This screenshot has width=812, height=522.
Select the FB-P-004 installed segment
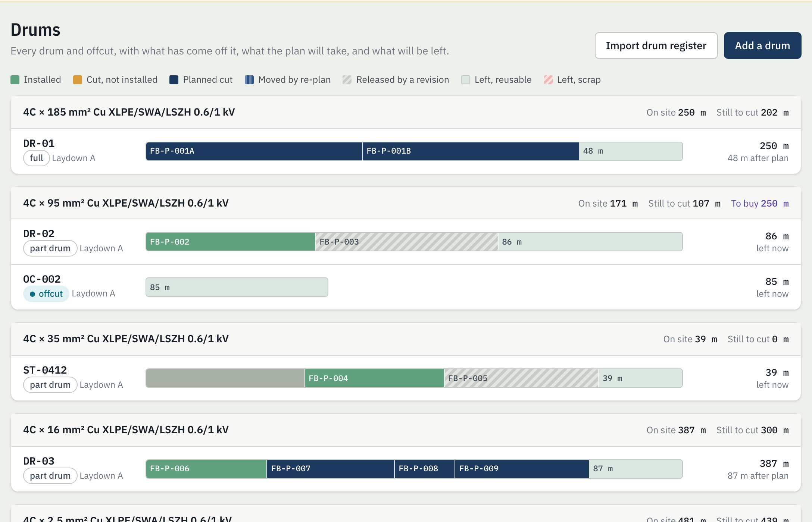point(375,378)
